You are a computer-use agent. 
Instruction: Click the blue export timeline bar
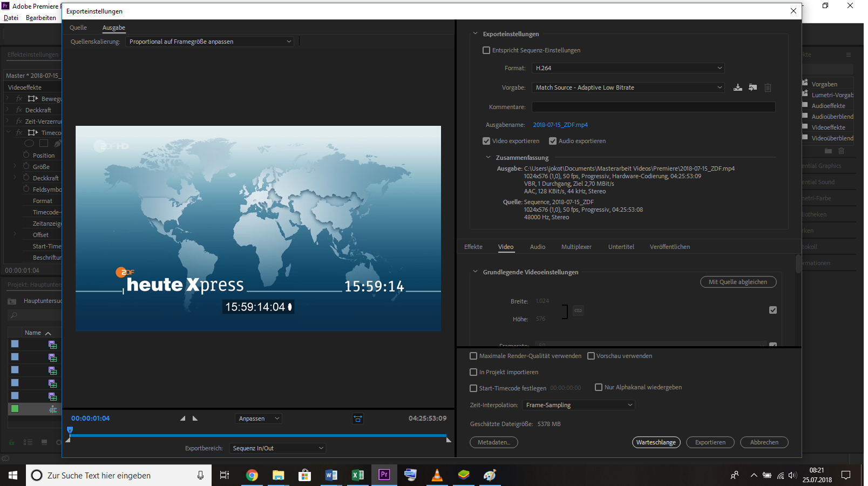tap(258, 435)
